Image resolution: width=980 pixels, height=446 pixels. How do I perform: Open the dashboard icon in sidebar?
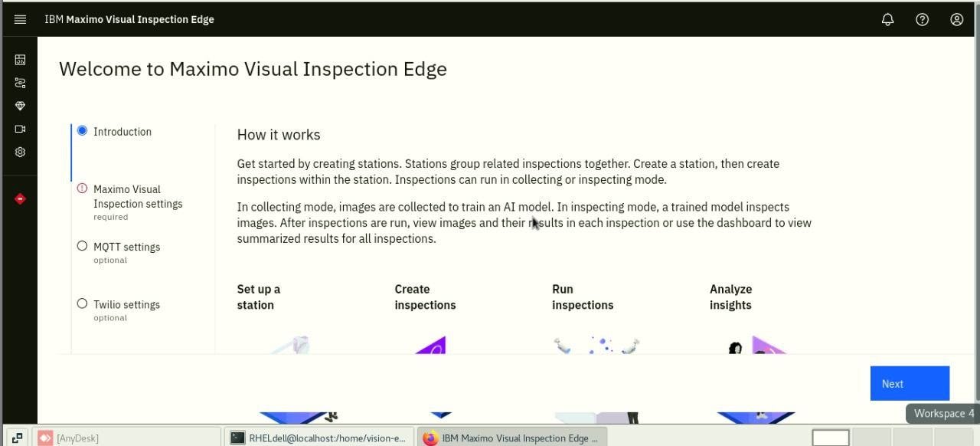[20, 60]
